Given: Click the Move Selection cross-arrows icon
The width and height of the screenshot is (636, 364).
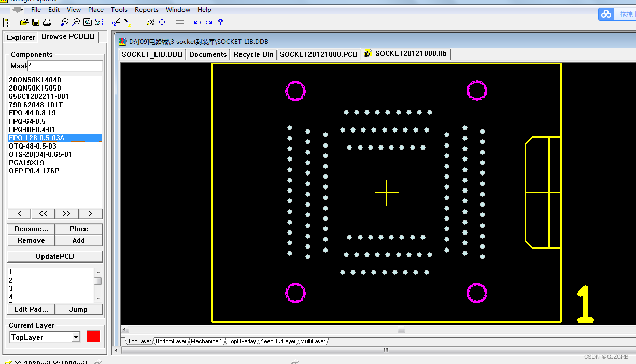Looking at the screenshot, I should click(162, 22).
